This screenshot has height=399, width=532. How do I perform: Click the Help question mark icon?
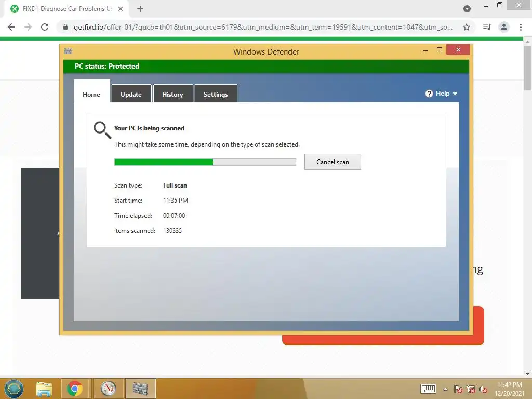click(429, 94)
